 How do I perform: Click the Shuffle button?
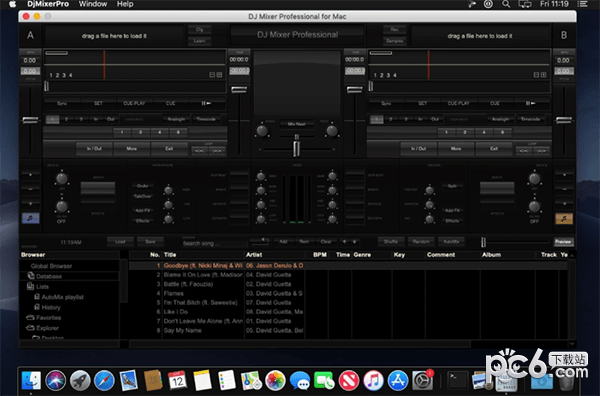pos(391,241)
